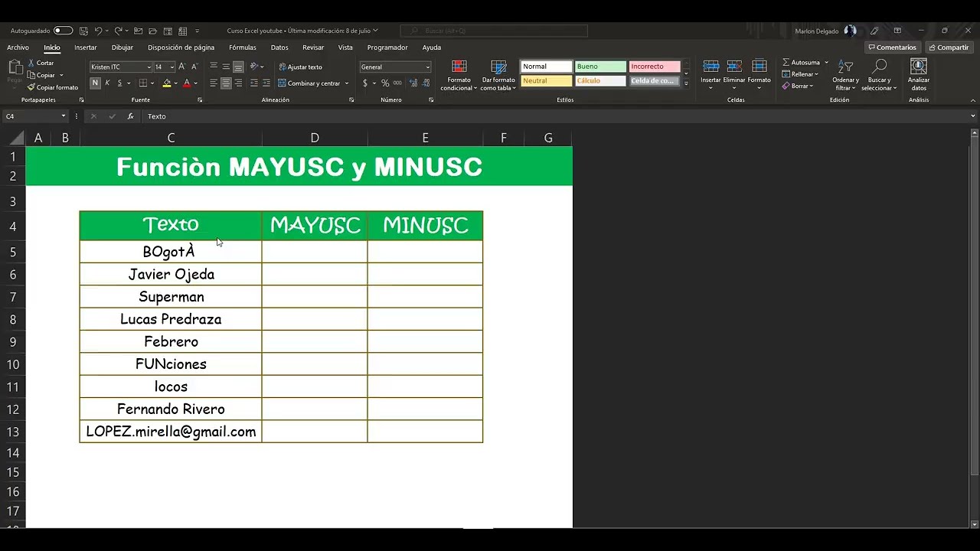Select cell containing LOPEZ.mirella@gmail.com
The width and height of the screenshot is (980, 551).
(171, 432)
